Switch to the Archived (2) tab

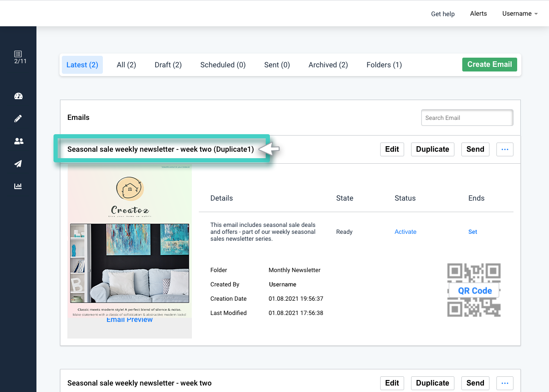point(328,65)
